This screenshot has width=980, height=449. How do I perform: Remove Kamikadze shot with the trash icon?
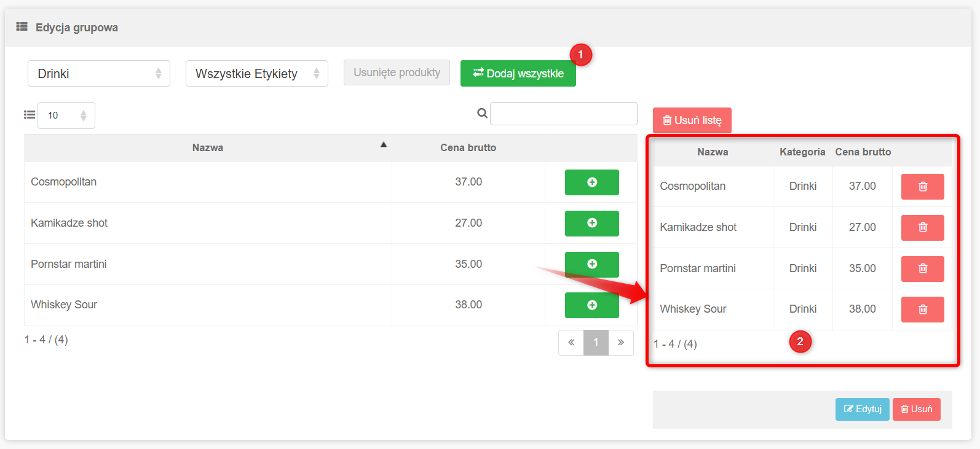click(x=922, y=228)
